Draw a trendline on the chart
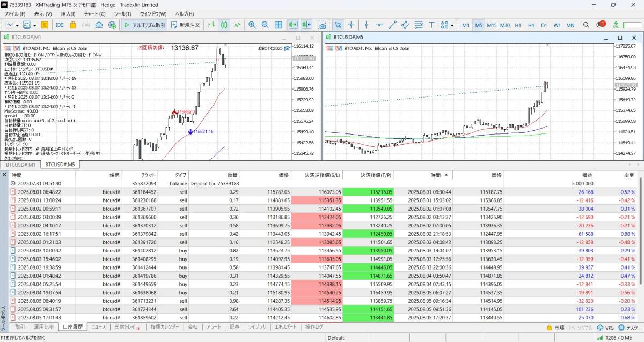 pos(392,25)
